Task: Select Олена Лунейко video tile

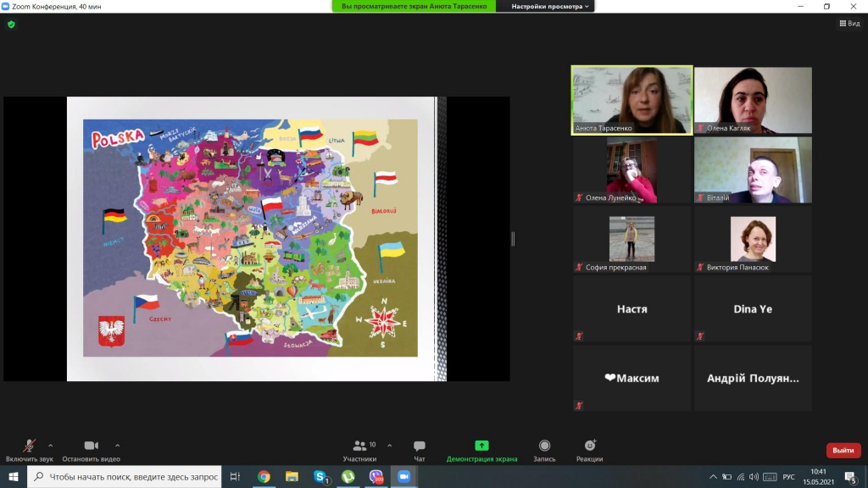Action: coord(632,169)
